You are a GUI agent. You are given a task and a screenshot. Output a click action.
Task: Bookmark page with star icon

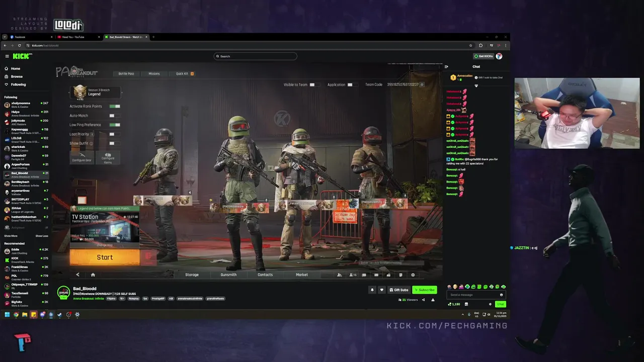(471, 45)
